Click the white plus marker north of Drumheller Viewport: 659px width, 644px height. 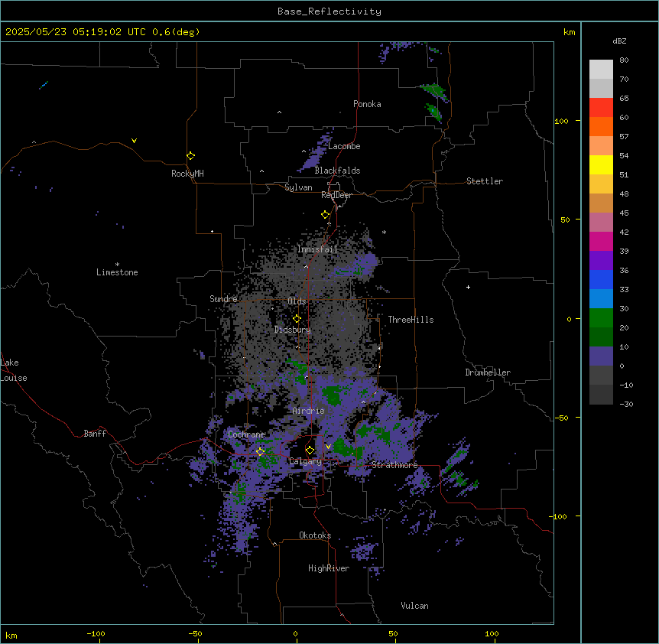click(x=468, y=287)
